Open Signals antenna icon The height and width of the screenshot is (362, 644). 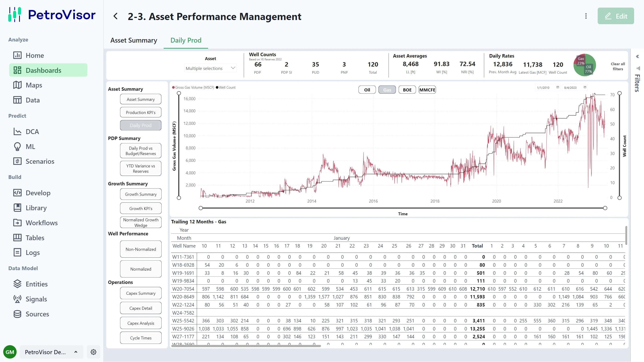point(17,299)
